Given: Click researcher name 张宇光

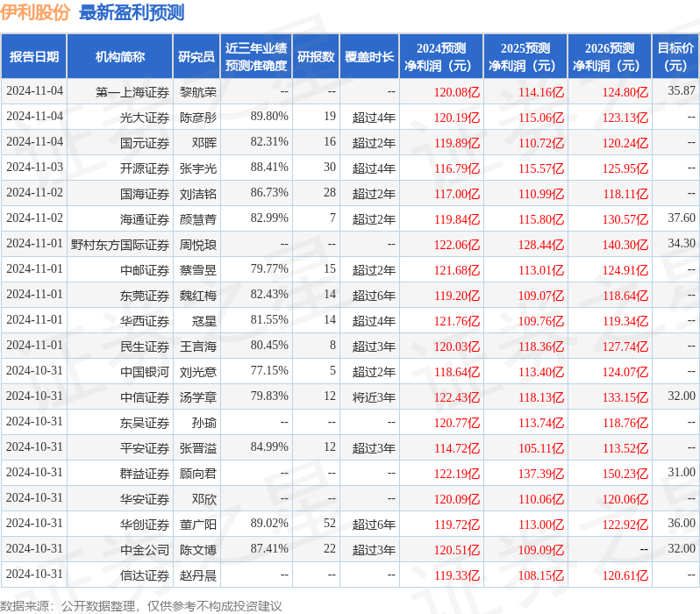Looking at the screenshot, I should click(198, 168).
